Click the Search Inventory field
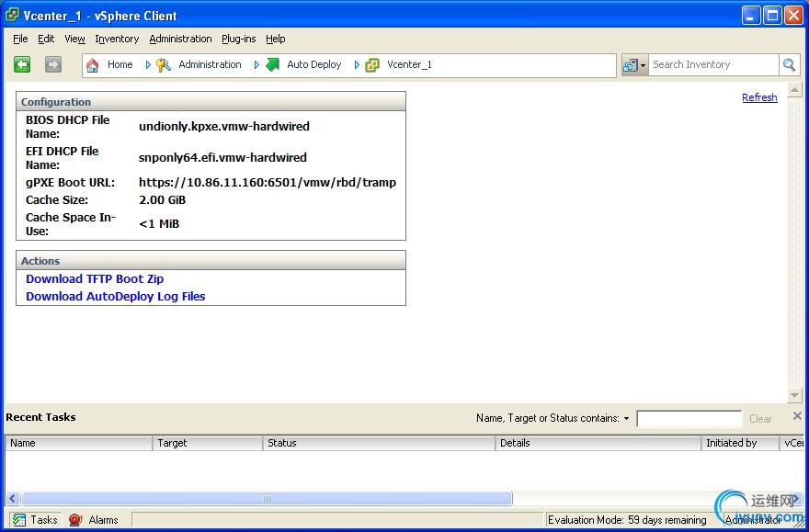The image size is (809, 532). (x=713, y=65)
